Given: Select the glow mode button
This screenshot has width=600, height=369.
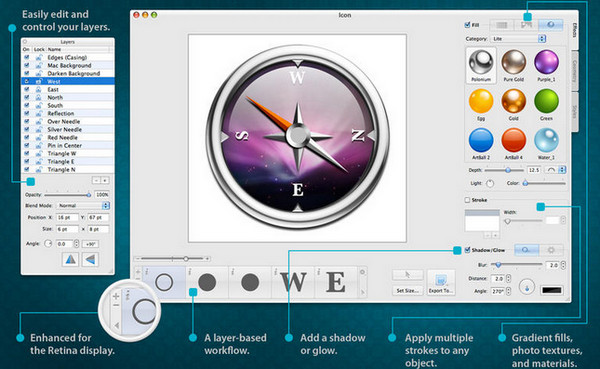Looking at the screenshot, I should [551, 250].
